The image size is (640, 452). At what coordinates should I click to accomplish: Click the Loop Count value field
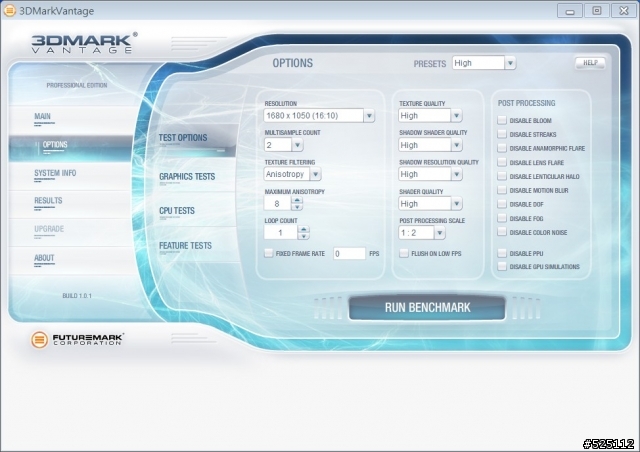pos(281,233)
